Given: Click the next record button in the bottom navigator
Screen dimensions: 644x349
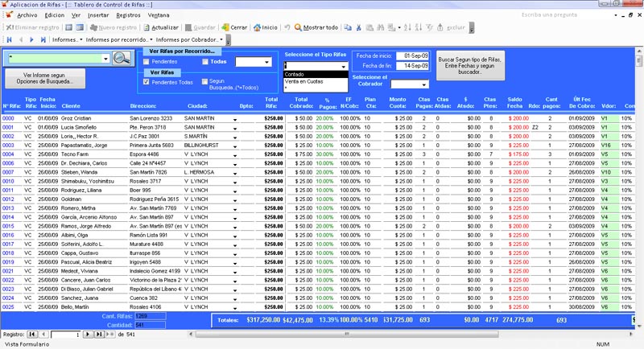Looking at the screenshot, I should click(88, 335).
